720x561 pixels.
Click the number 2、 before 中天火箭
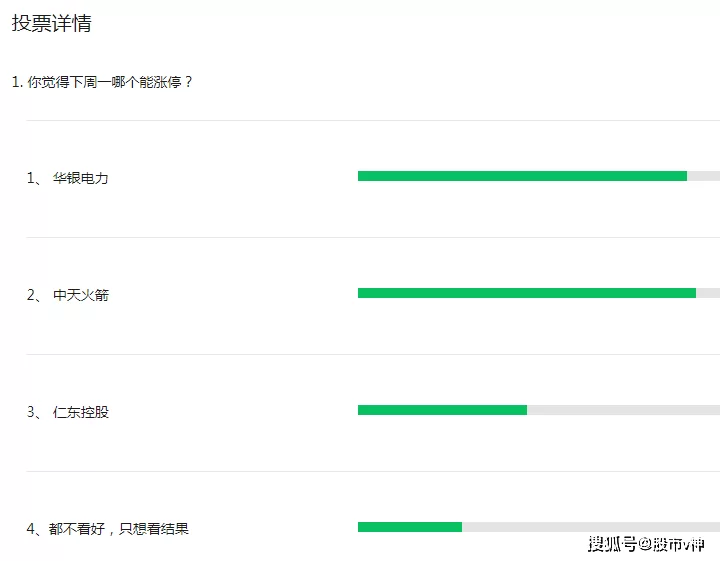pos(33,295)
